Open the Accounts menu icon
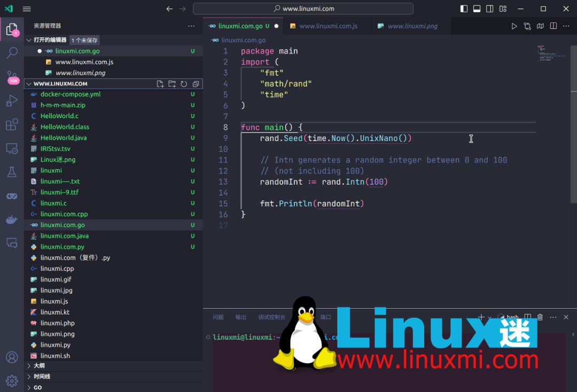 [12, 357]
